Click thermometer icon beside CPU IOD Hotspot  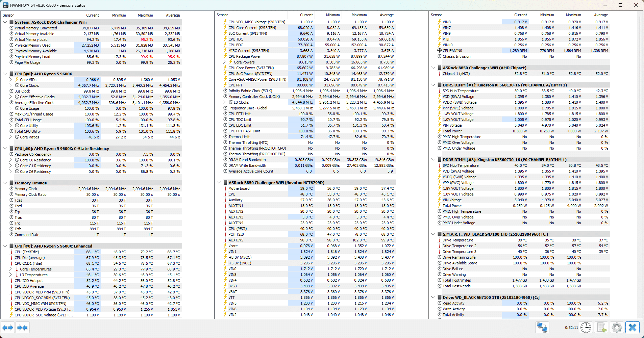pyautogui.click(x=11, y=281)
